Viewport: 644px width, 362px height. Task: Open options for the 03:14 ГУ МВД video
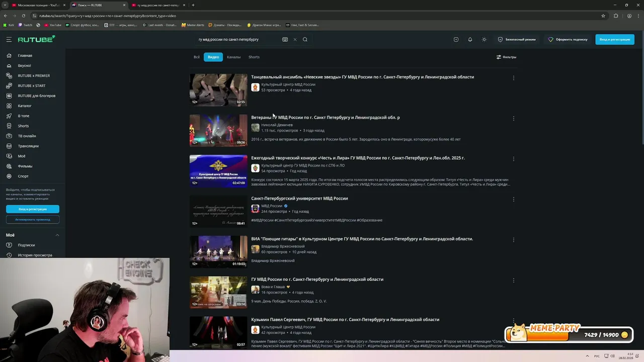(513, 280)
